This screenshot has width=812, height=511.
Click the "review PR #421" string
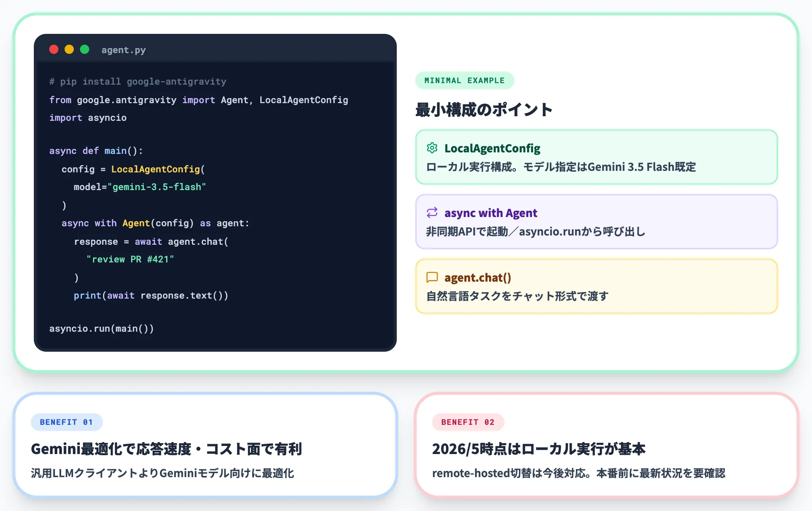click(130, 259)
